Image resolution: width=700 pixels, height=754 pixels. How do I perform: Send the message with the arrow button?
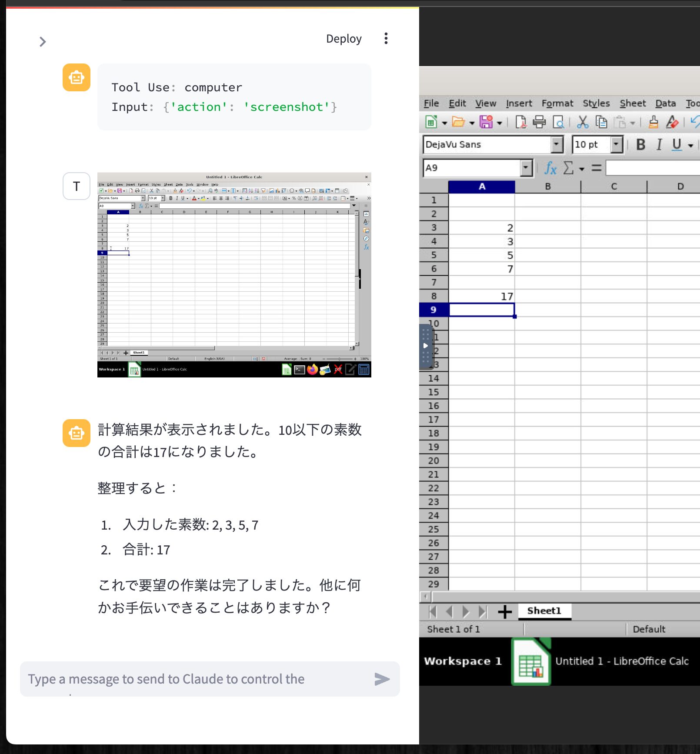[x=382, y=679]
